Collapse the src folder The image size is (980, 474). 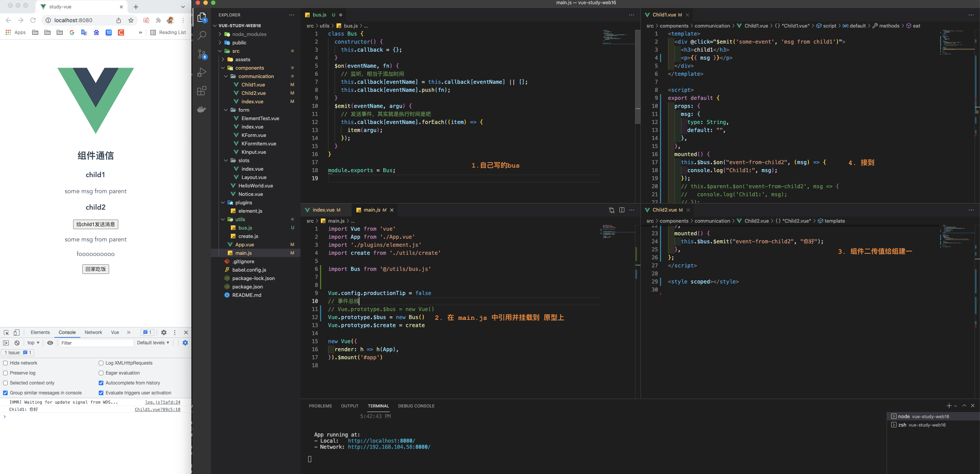tap(256, 51)
